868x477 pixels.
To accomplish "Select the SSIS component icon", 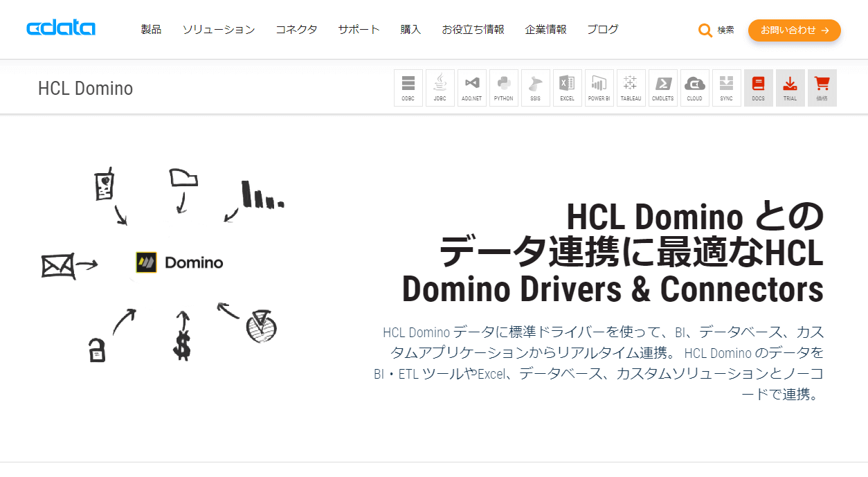I will 536,88.
